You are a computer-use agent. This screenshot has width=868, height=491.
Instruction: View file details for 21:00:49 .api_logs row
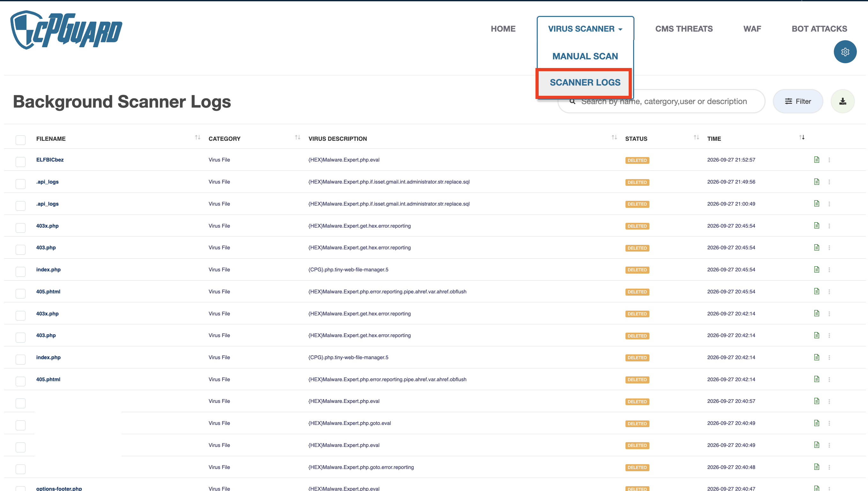[x=816, y=203]
